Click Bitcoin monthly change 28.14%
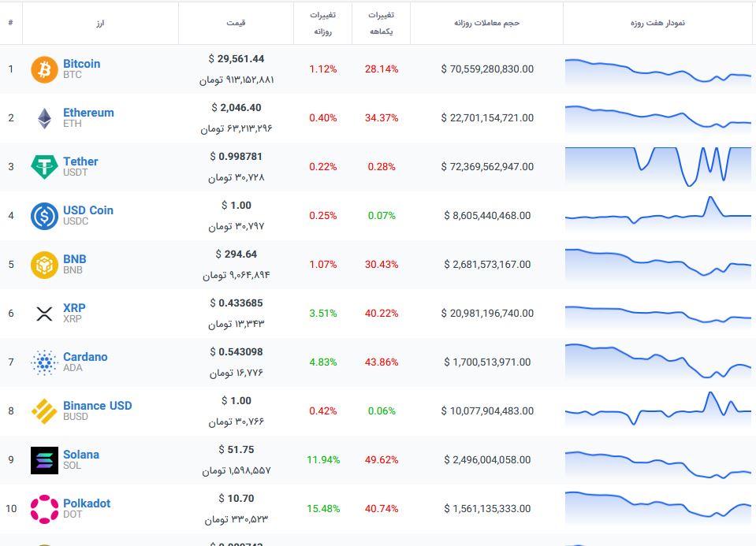 click(382, 69)
